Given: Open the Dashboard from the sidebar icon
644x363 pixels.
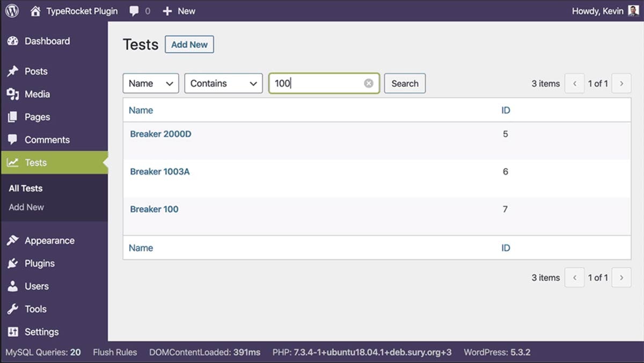Looking at the screenshot, I should [x=13, y=41].
